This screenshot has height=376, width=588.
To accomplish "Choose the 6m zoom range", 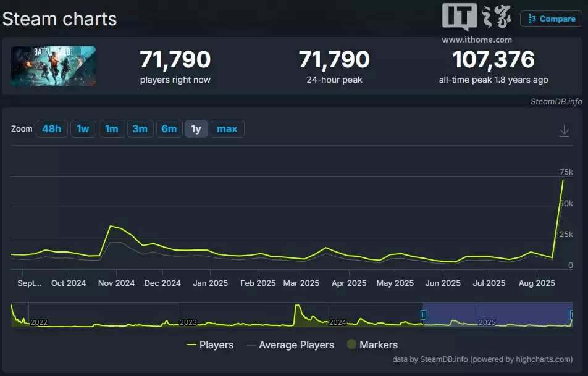I will [x=169, y=129].
